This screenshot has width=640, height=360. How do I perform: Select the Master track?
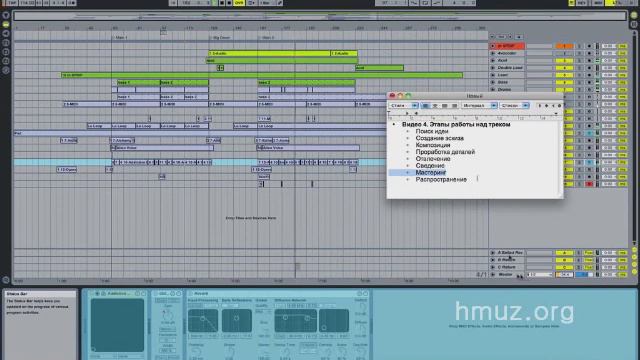pyautogui.click(x=505, y=274)
